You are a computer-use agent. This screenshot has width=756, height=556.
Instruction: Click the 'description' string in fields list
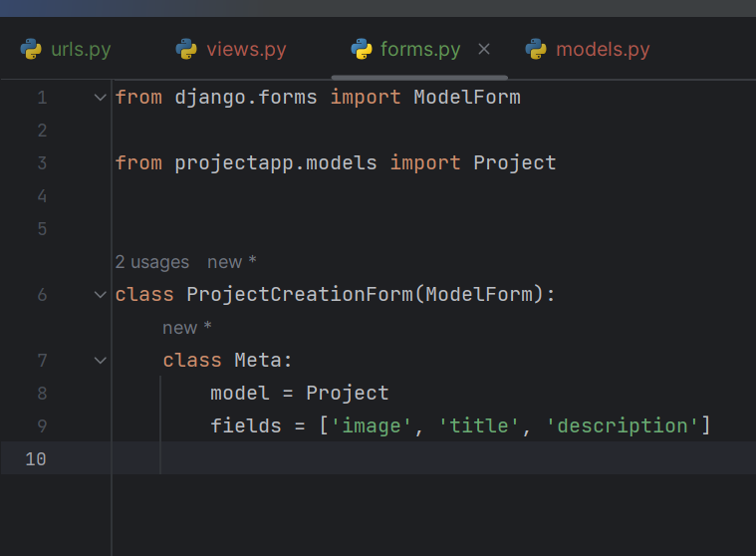click(x=622, y=425)
